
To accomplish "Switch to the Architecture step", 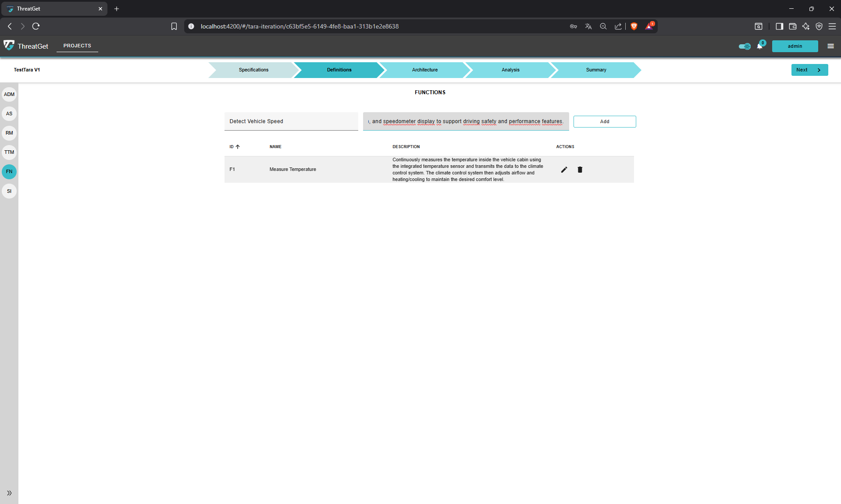I will click(424, 70).
